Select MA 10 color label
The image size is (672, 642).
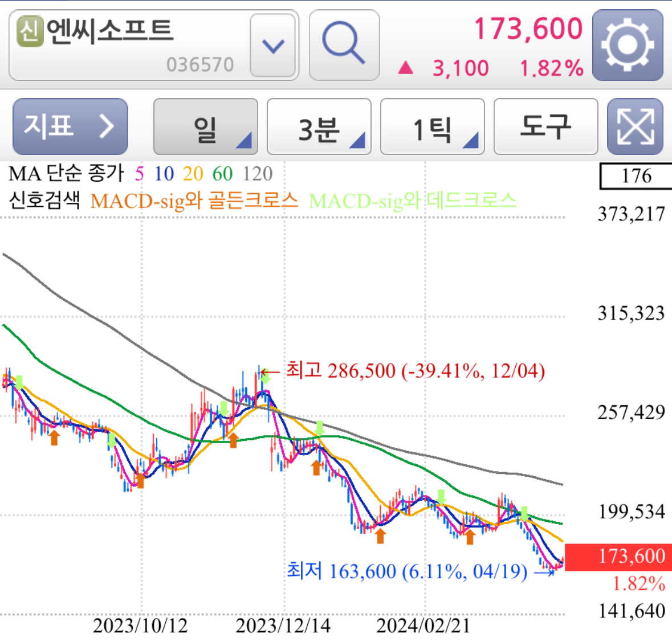pyautogui.click(x=164, y=174)
